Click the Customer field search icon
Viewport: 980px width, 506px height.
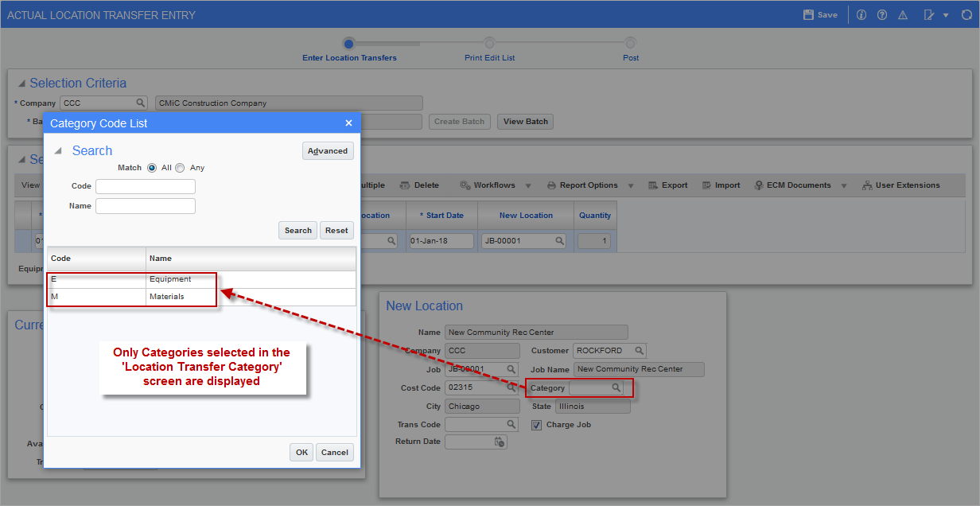(x=639, y=351)
